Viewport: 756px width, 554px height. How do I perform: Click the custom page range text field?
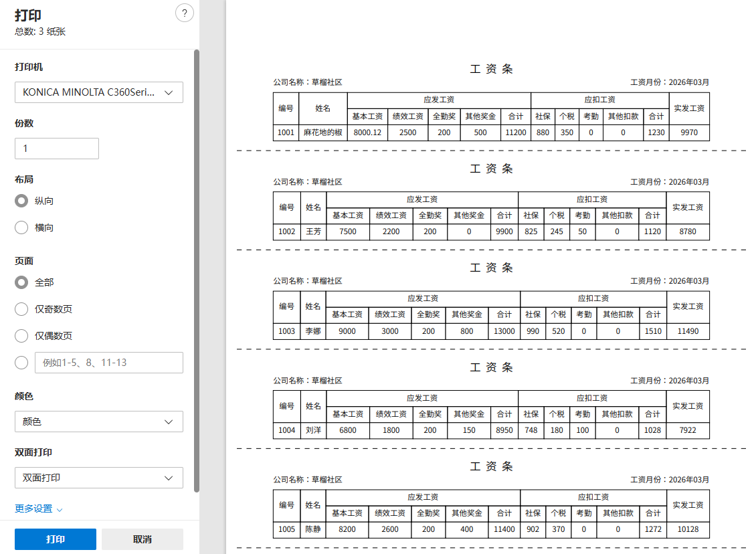[108, 363]
